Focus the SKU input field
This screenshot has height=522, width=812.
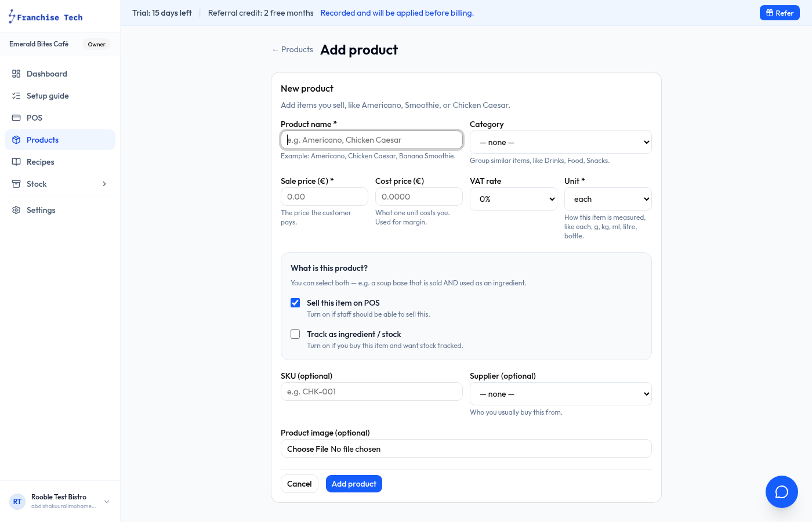[372, 391]
